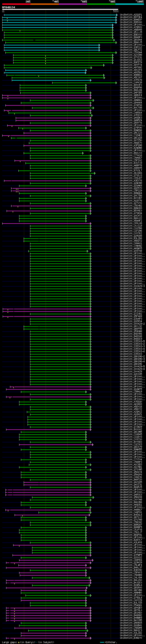Image resolution: width=146 pixels, height=644 pixels.
Task: Select hit label UniRef100_Q8K1M6-2
Action: (x=132, y=357)
